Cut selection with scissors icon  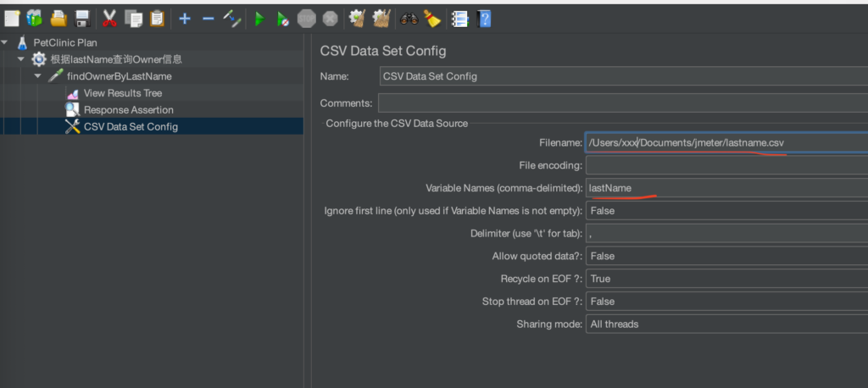coord(109,19)
